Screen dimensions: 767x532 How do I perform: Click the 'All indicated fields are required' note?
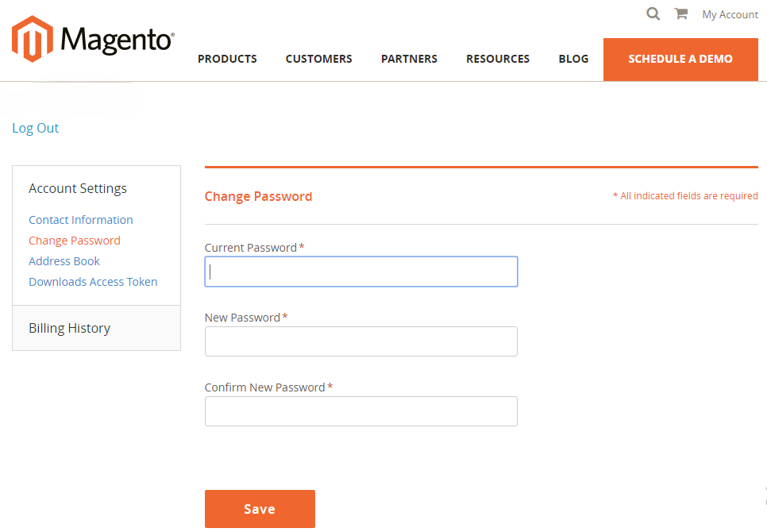(x=685, y=195)
